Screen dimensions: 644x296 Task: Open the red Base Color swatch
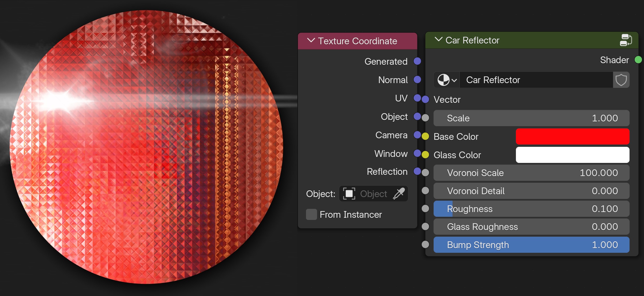point(572,136)
